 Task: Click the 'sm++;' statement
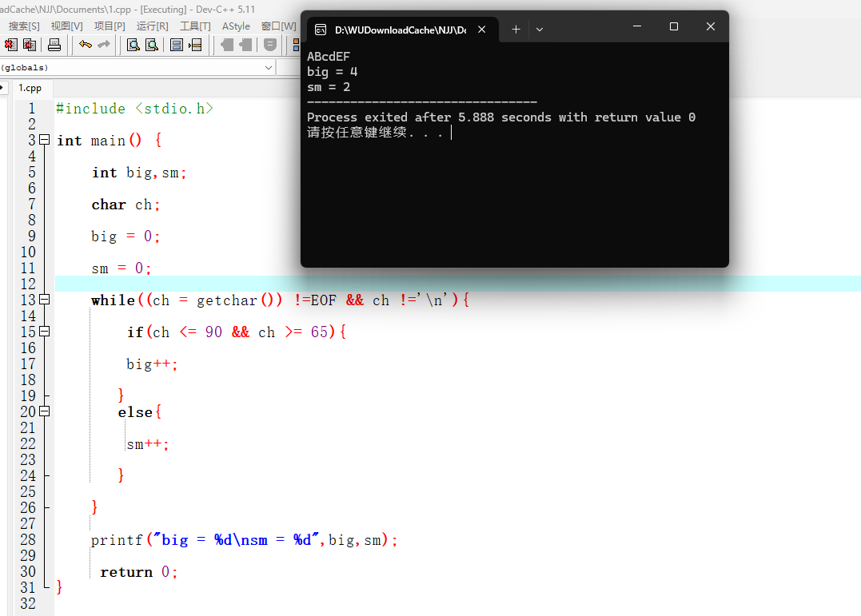(148, 444)
